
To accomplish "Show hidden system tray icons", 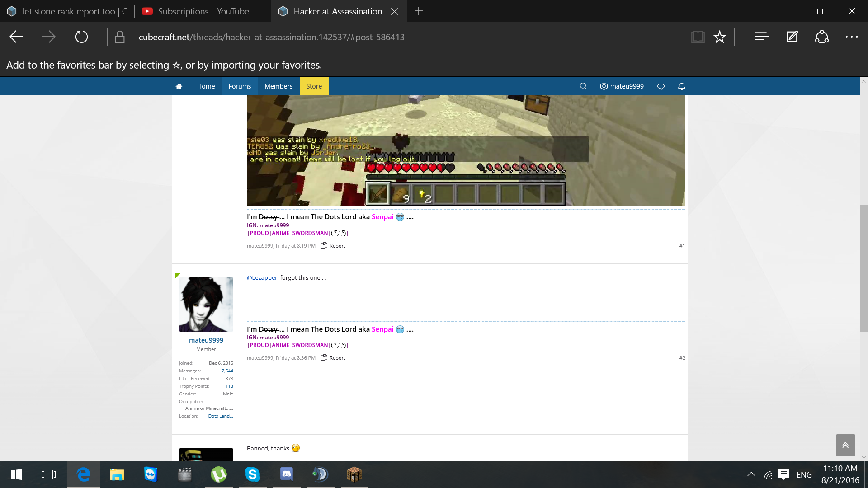I will point(751,474).
